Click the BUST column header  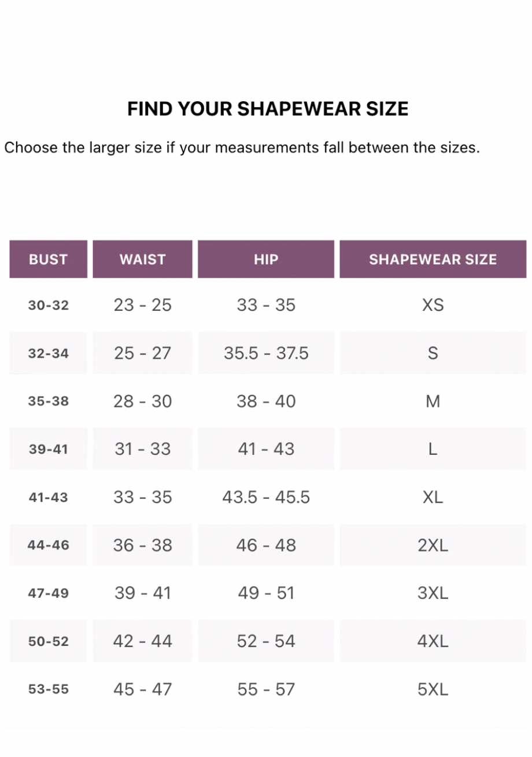coord(49,259)
